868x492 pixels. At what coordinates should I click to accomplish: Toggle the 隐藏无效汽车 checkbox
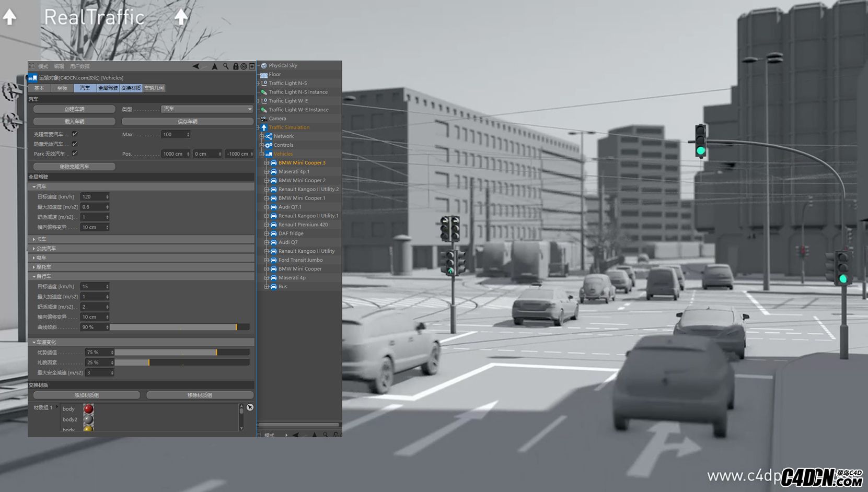(75, 144)
